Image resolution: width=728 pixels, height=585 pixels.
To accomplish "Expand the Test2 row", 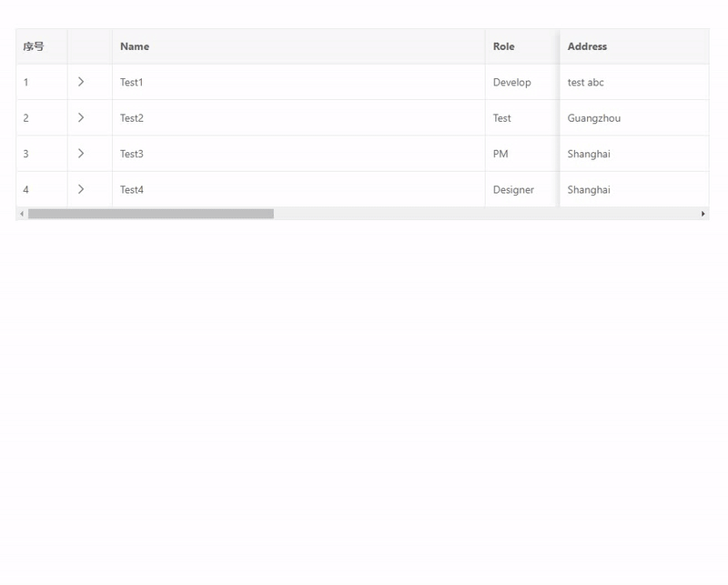I will click(81, 117).
